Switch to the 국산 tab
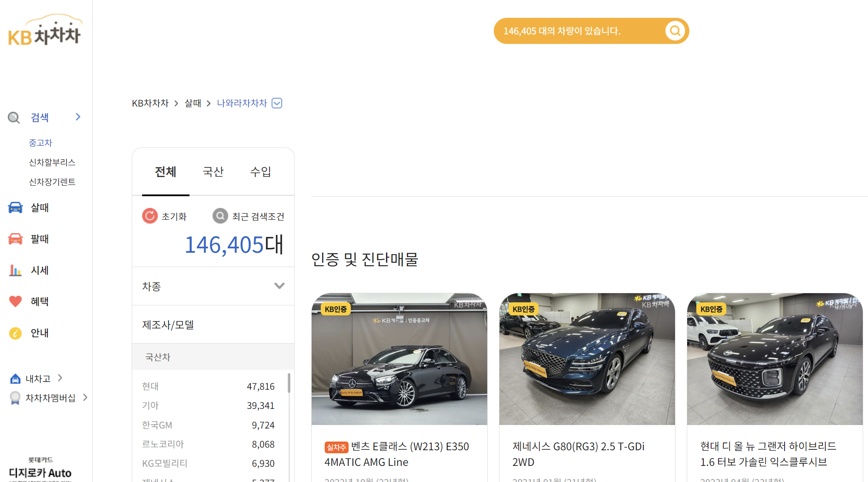The width and height of the screenshot is (868, 482). (213, 172)
